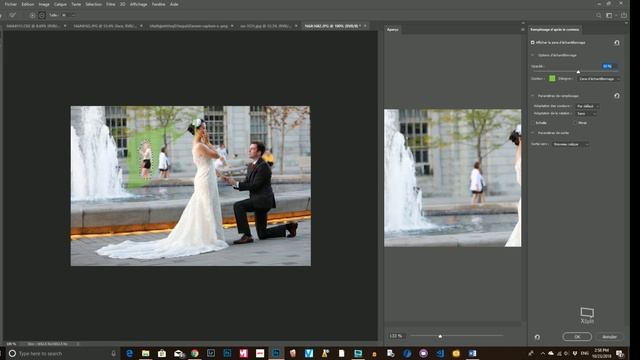Select the sampling brush tool icon
The height and width of the screenshot is (360, 640).
pos(13,15)
